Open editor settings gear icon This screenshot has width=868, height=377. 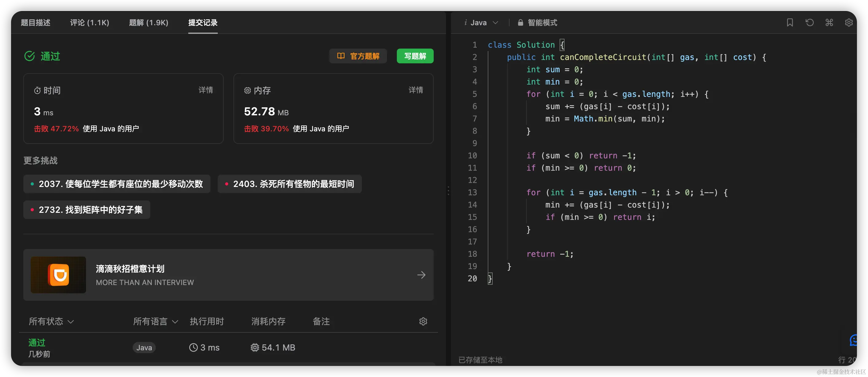[x=848, y=22]
